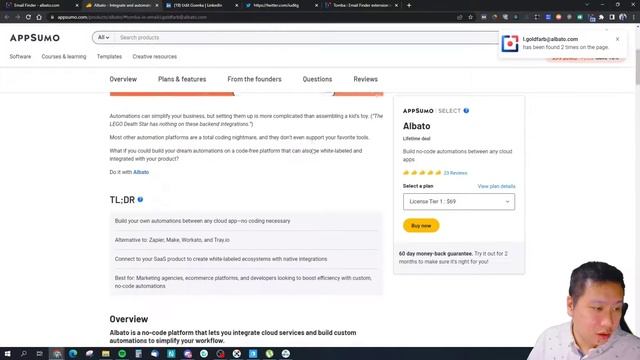Follow the Albato link in the description
640x360 pixels.
pyautogui.click(x=141, y=172)
